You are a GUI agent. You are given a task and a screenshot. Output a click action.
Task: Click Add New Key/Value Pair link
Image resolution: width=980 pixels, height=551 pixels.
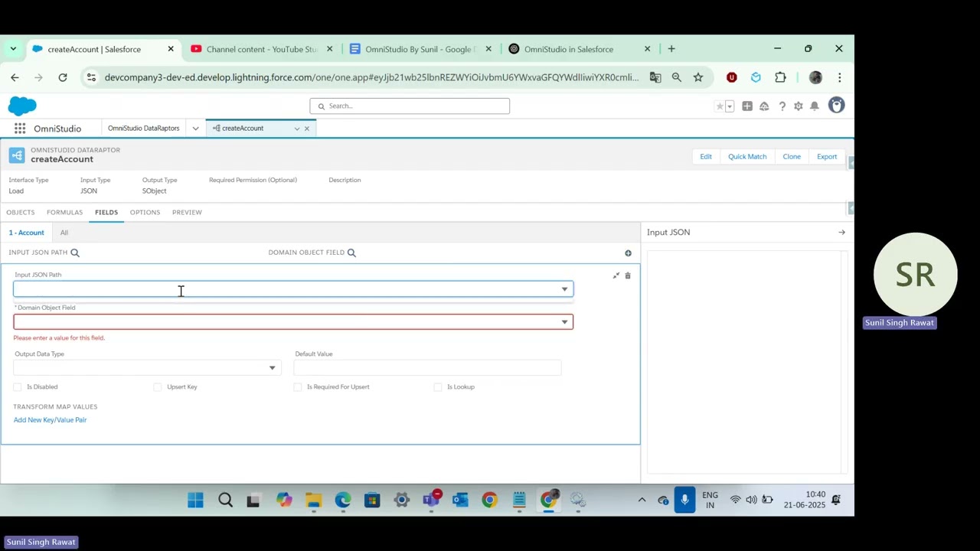click(x=50, y=420)
